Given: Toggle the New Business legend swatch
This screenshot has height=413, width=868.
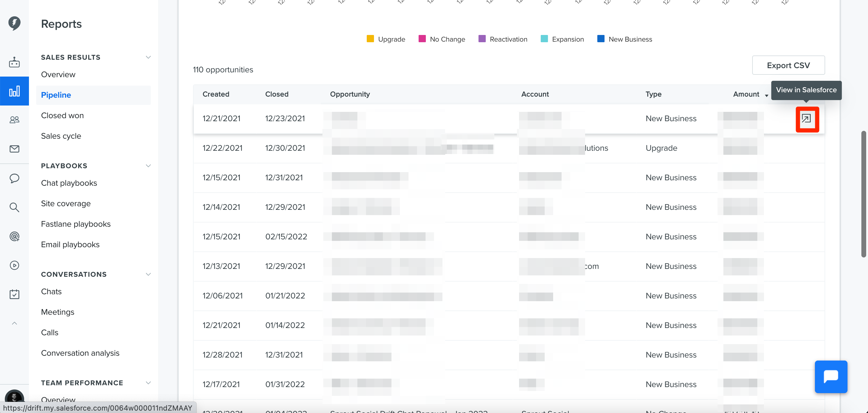Looking at the screenshot, I should (600, 39).
